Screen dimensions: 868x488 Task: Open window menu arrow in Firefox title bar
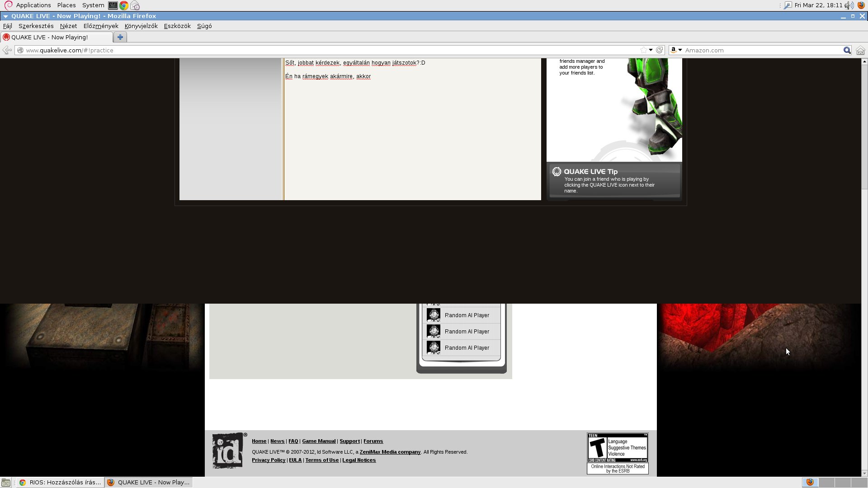(5, 16)
